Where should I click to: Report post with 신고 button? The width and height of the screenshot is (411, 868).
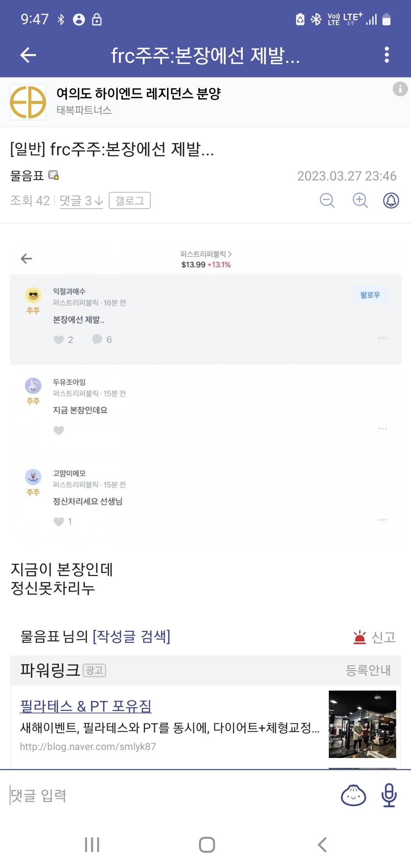point(375,637)
